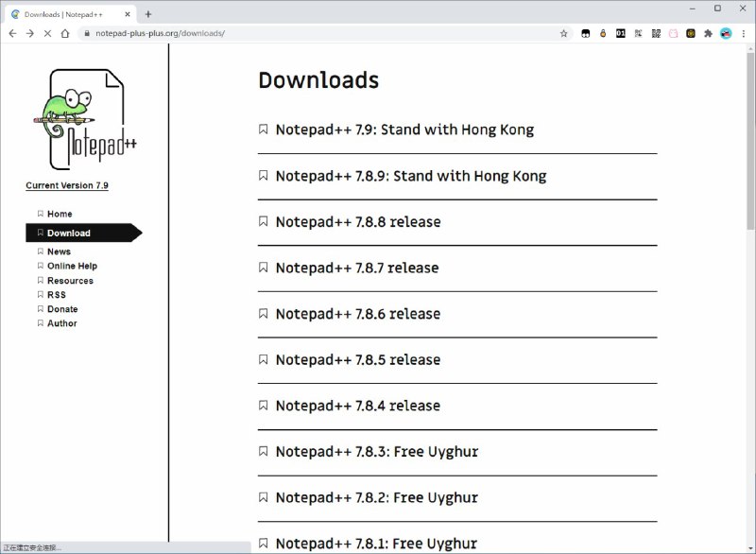Viewport: 756px width, 554px height.
Task: Stop page loading with the X button
Action: click(47, 33)
